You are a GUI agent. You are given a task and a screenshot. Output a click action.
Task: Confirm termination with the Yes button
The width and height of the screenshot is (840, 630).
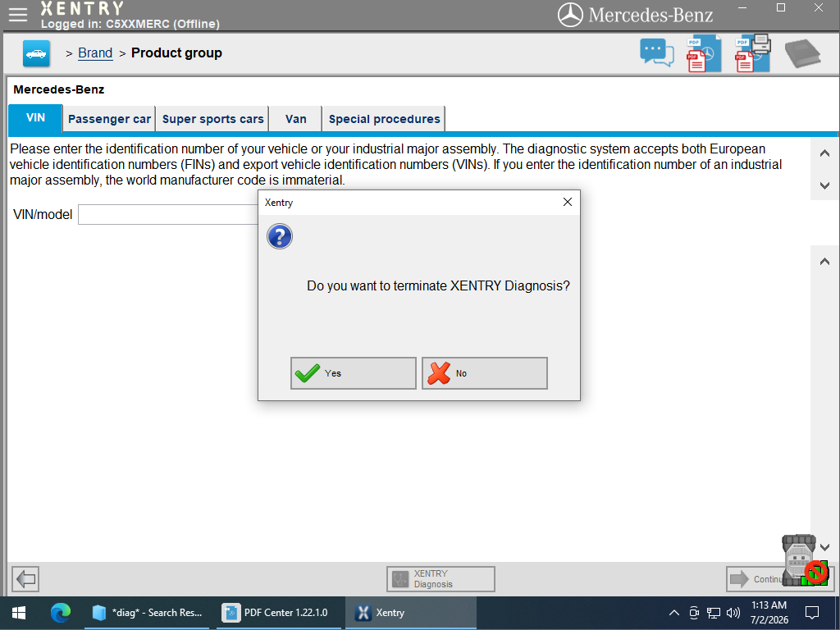[353, 373]
